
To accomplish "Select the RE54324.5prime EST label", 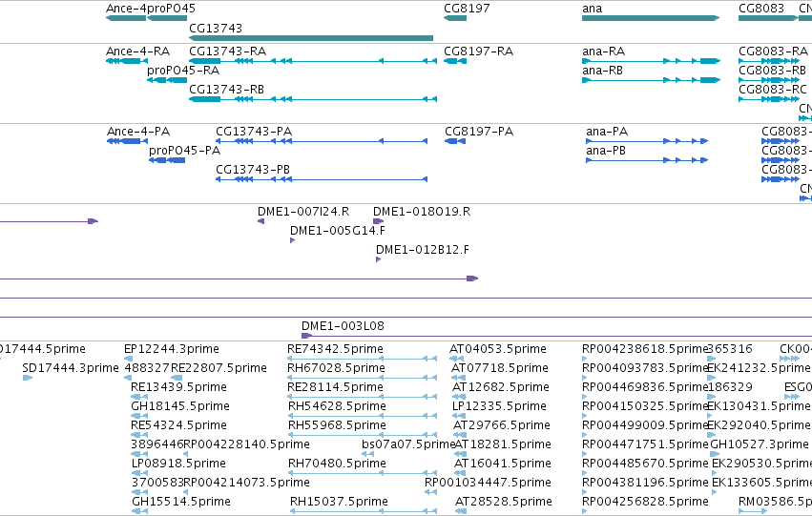I will pyautogui.click(x=178, y=425).
